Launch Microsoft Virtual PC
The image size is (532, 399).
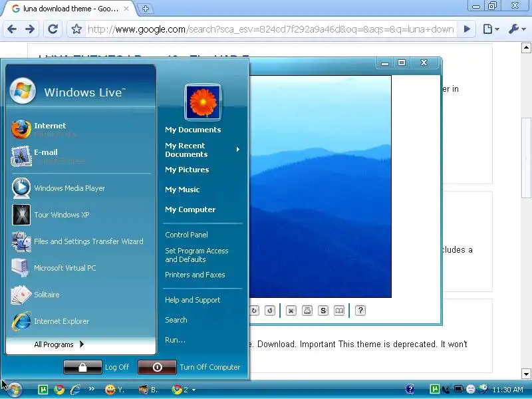tap(80, 268)
